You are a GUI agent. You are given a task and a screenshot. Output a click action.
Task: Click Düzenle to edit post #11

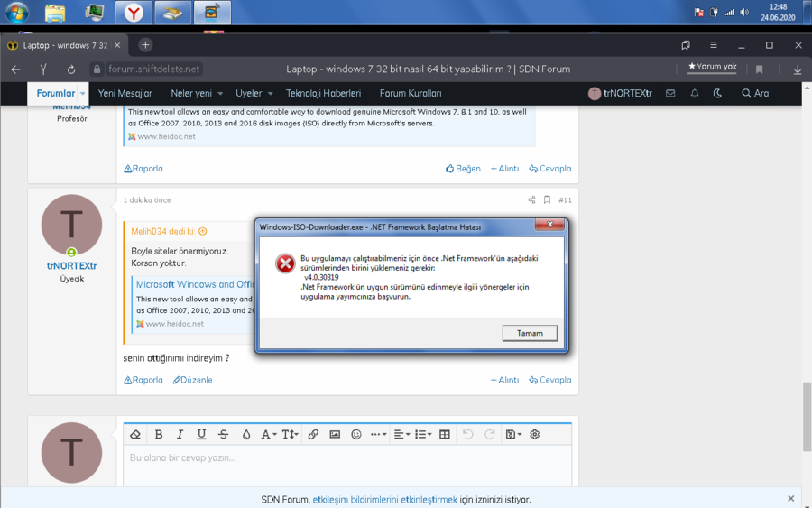click(x=193, y=380)
